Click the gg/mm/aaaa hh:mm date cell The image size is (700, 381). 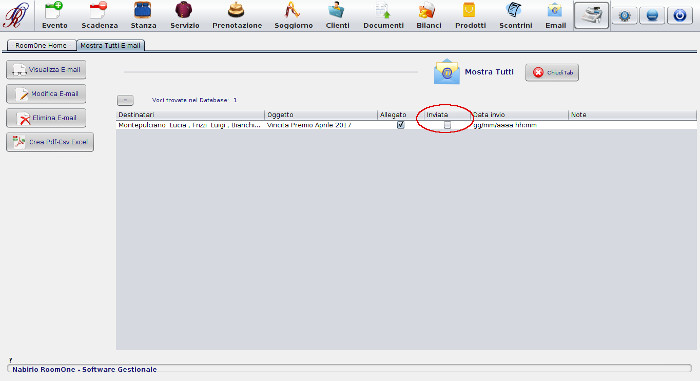coord(520,125)
